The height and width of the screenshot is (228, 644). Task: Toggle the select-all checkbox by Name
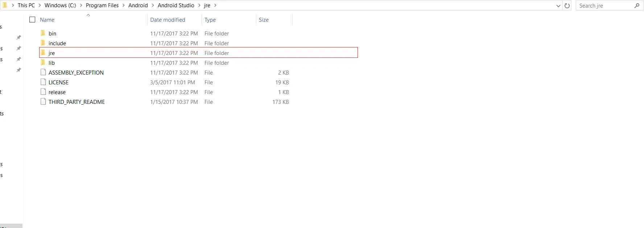[32, 20]
